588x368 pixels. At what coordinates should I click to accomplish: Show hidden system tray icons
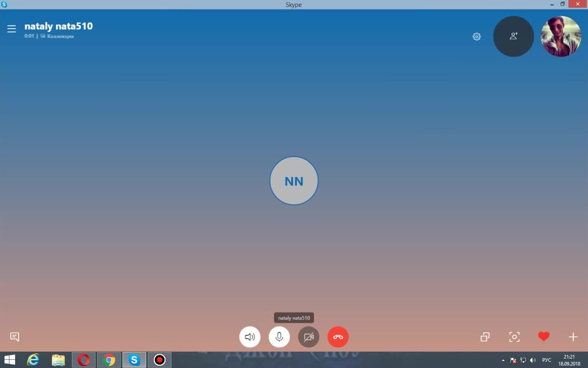pyautogui.click(x=503, y=360)
